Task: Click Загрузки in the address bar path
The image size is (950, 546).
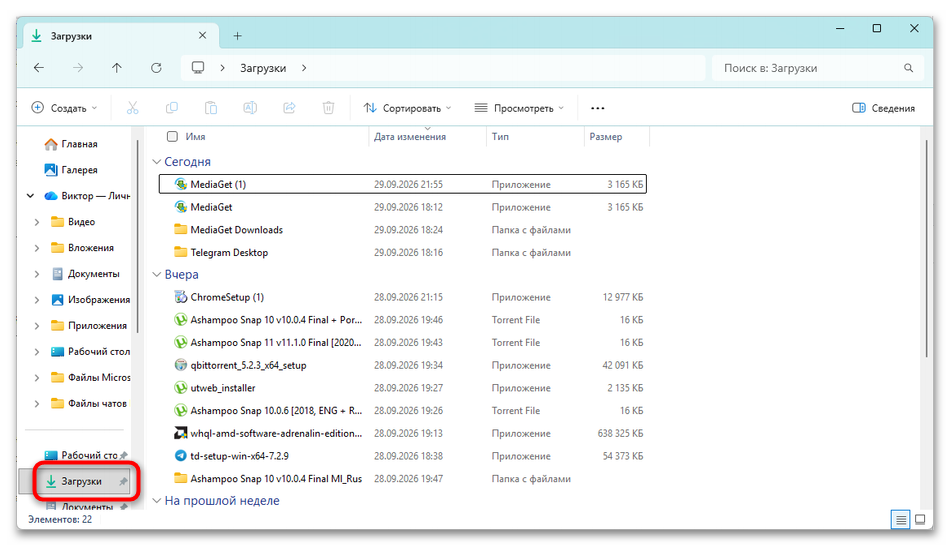Action: coord(263,68)
